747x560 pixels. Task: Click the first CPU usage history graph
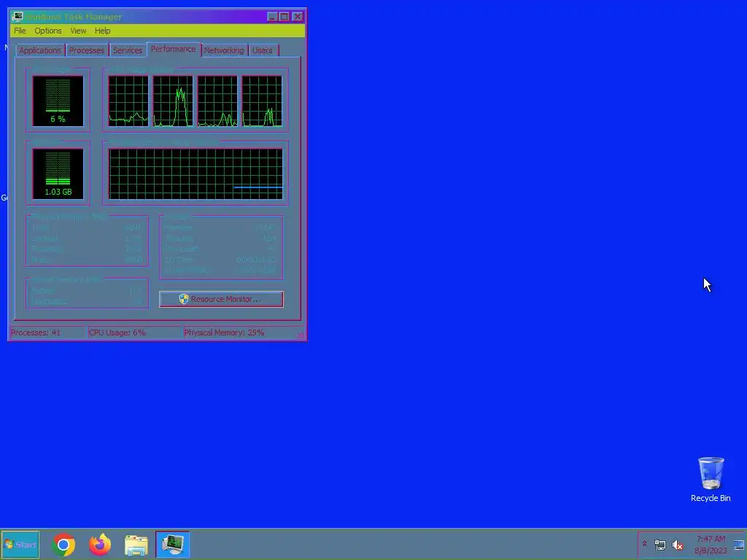tap(128, 101)
